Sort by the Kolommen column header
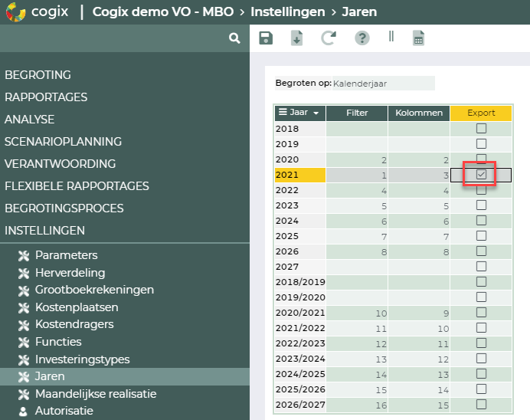 [x=419, y=113]
